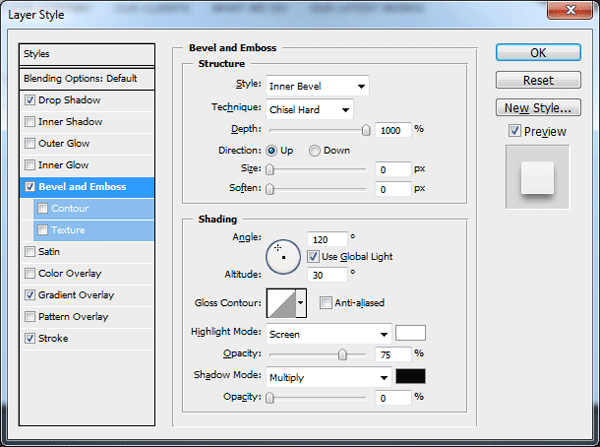Click the Angle dial light direction control
This screenshot has width=600, height=447.
point(283,257)
